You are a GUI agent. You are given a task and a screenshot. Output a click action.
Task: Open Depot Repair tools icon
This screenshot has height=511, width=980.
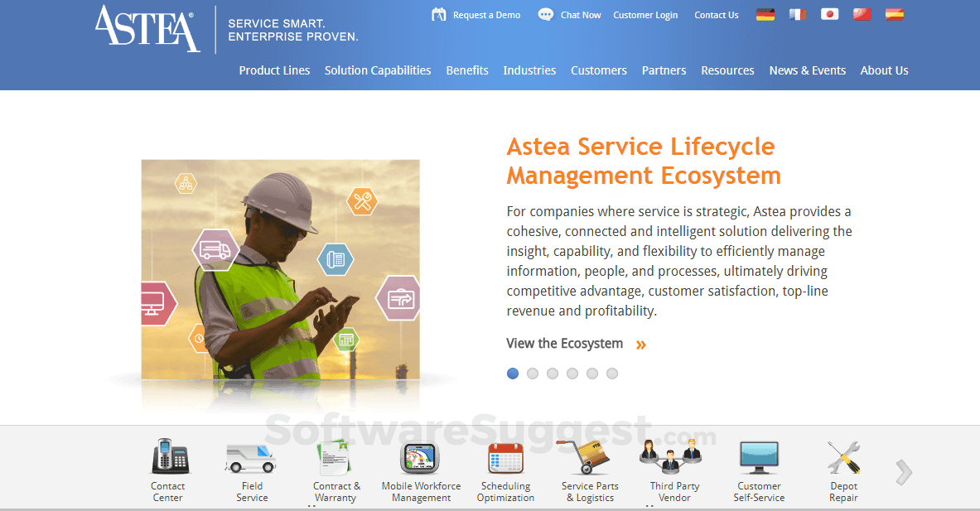point(843,456)
